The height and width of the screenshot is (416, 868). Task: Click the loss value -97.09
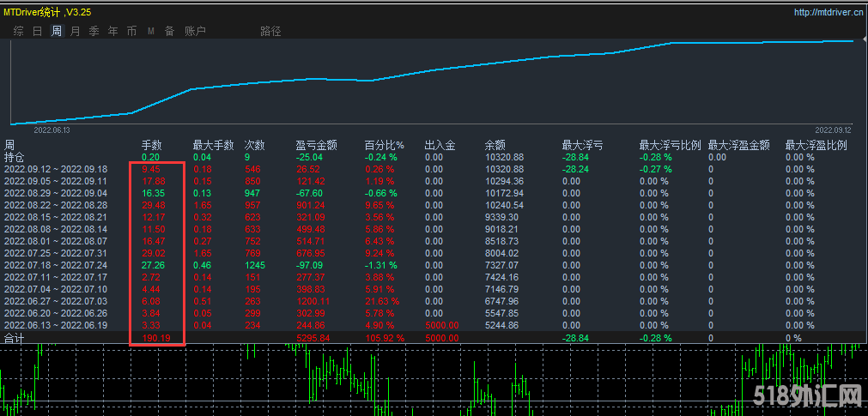pyautogui.click(x=310, y=265)
